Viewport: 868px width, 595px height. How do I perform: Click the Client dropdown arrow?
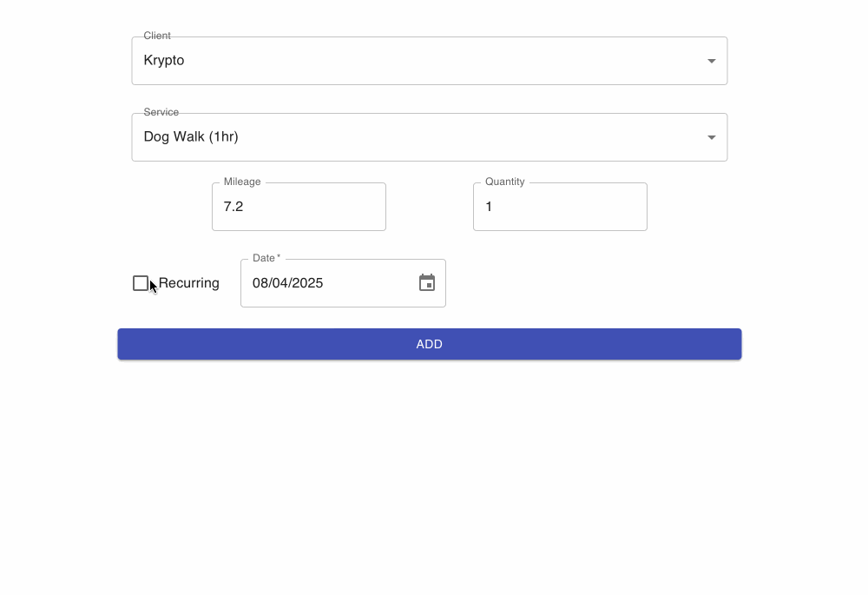(712, 61)
